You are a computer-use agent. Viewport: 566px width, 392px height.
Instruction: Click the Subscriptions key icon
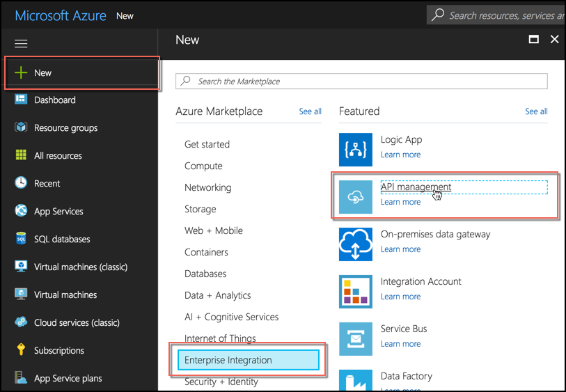coord(21,350)
